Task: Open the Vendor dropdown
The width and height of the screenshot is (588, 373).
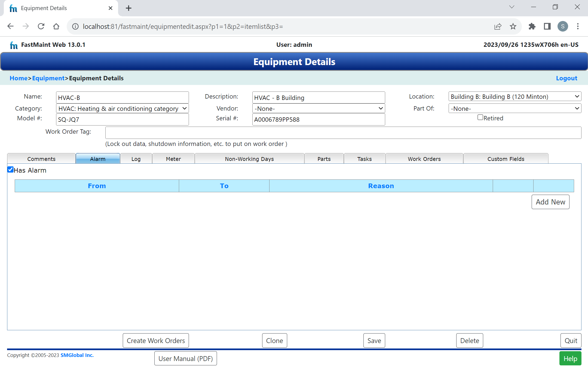Action: pyautogui.click(x=318, y=108)
